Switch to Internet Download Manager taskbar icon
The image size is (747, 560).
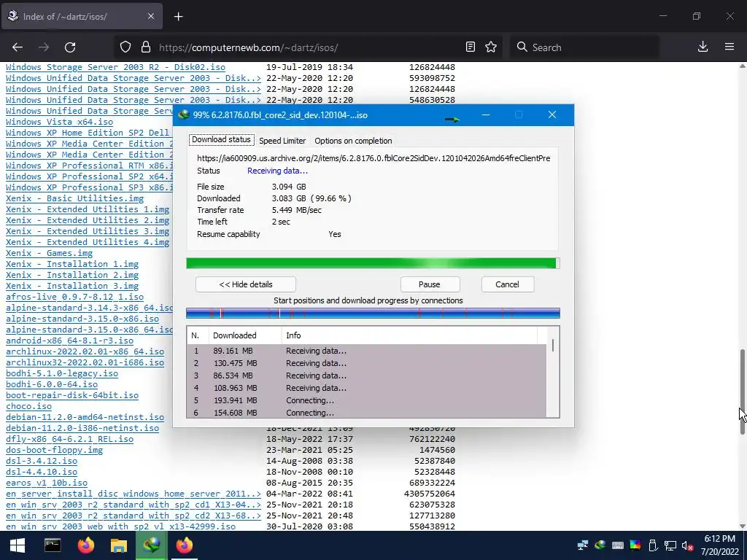(152, 545)
